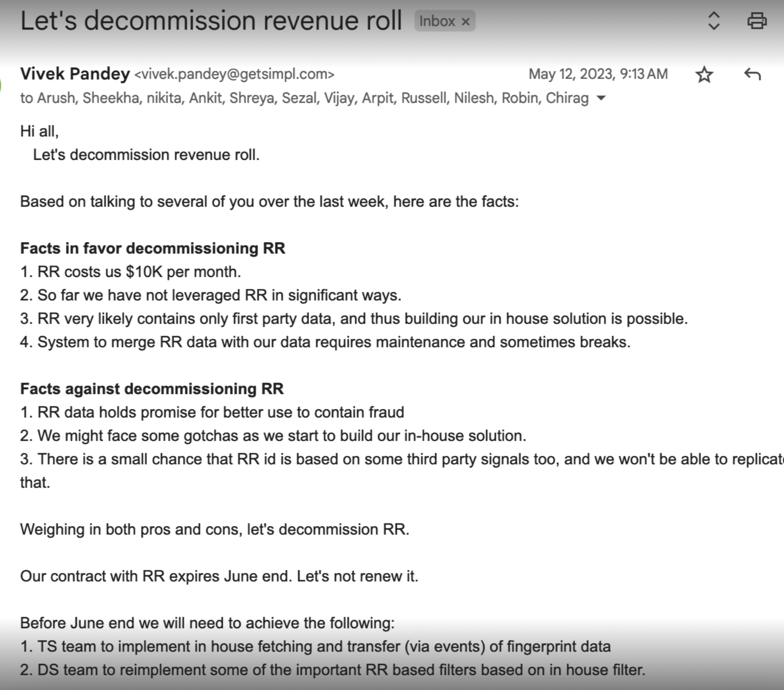Click the green sender avatar edge
Viewport: 784px width, 690px height.
pos(1,86)
